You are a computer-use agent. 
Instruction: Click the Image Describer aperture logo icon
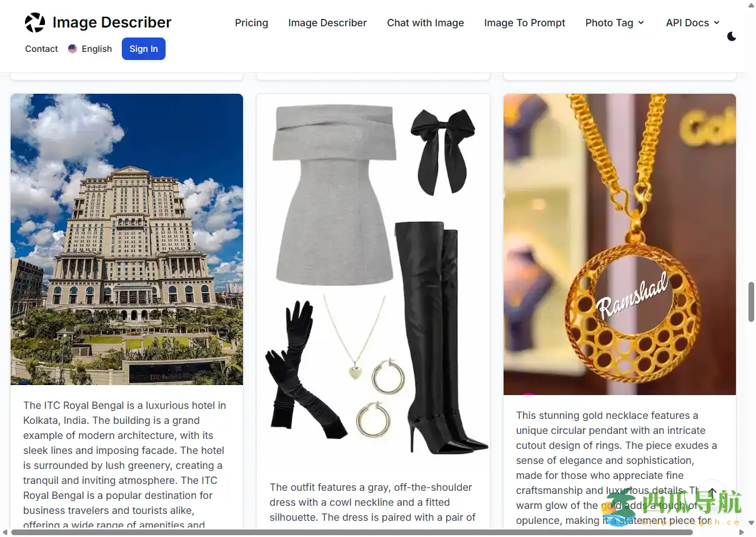point(35,23)
